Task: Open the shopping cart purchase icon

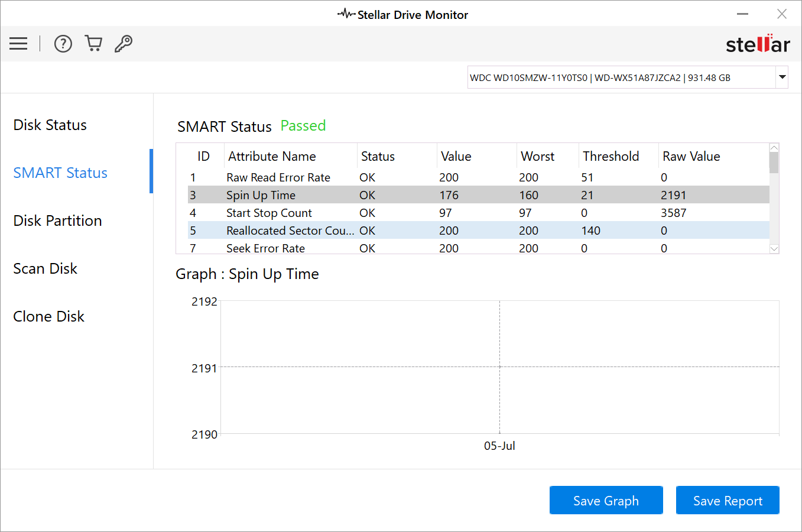Action: tap(93, 43)
